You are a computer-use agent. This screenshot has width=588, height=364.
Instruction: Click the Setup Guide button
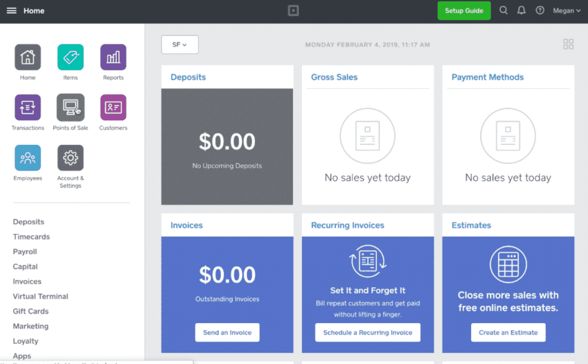click(x=464, y=10)
